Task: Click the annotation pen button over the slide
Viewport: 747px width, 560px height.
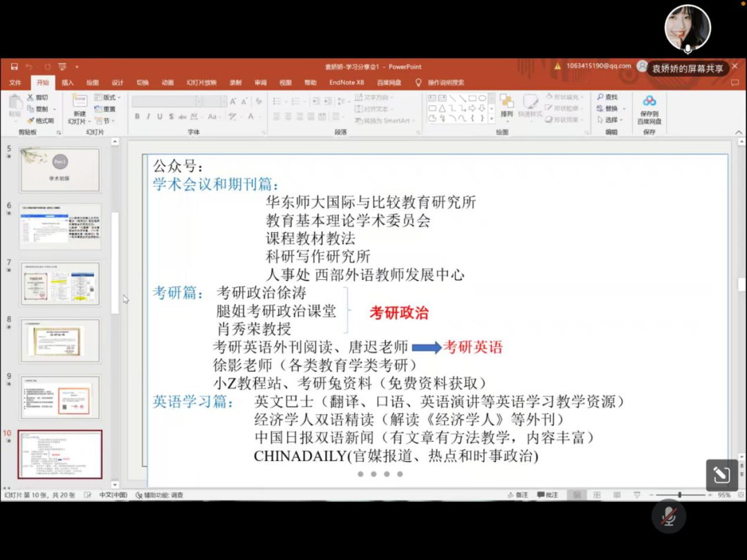Action: click(x=721, y=475)
